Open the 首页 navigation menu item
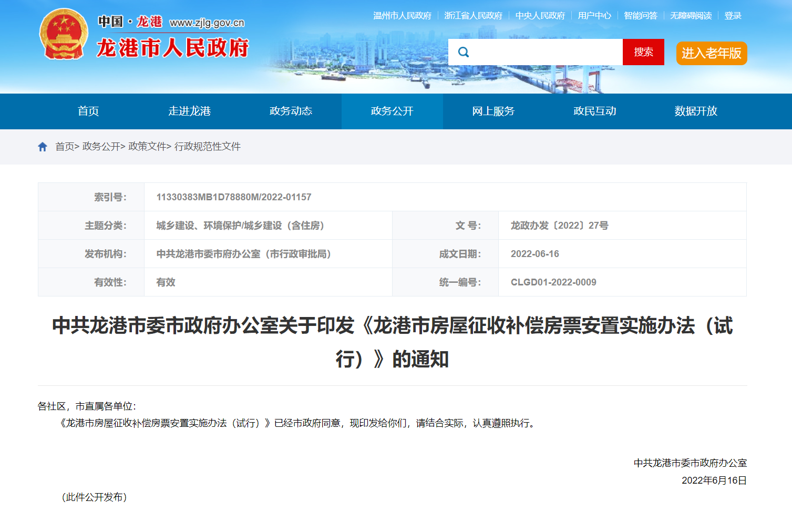This screenshot has height=532, width=792. [x=88, y=111]
